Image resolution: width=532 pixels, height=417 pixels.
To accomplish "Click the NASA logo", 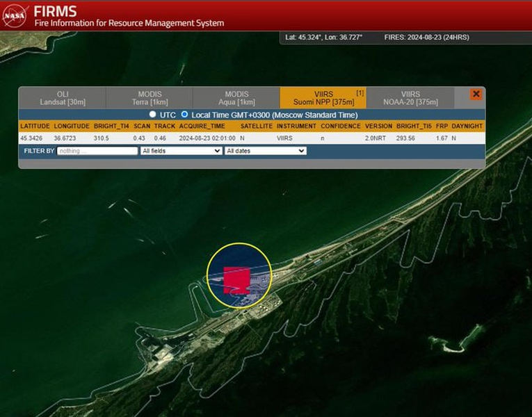I will tap(15, 15).
